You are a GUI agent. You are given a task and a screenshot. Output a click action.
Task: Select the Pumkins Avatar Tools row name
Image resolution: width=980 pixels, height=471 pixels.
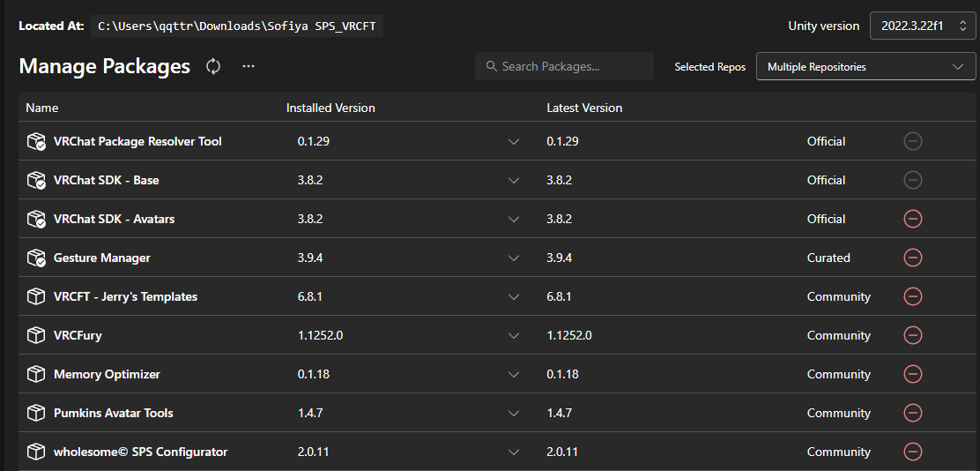click(x=114, y=413)
